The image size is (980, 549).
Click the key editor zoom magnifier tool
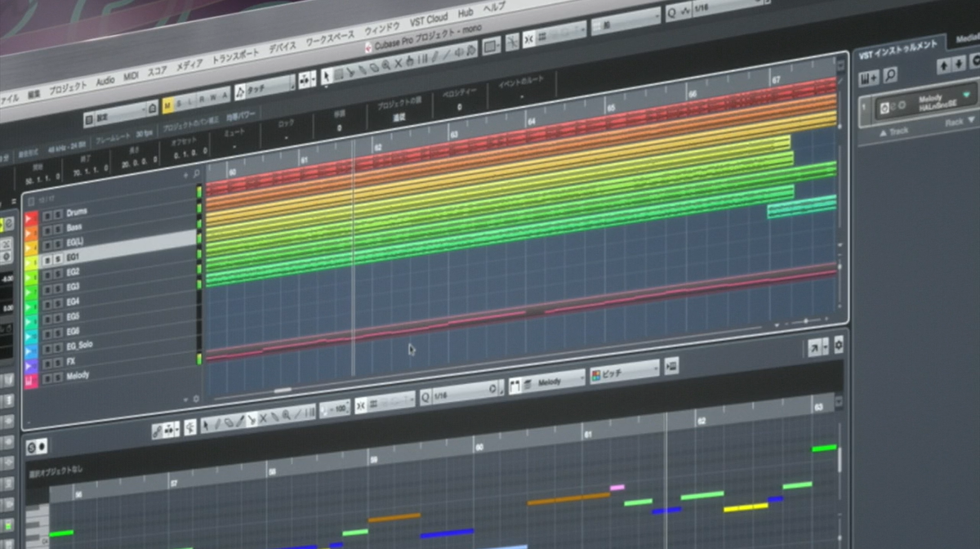286,415
